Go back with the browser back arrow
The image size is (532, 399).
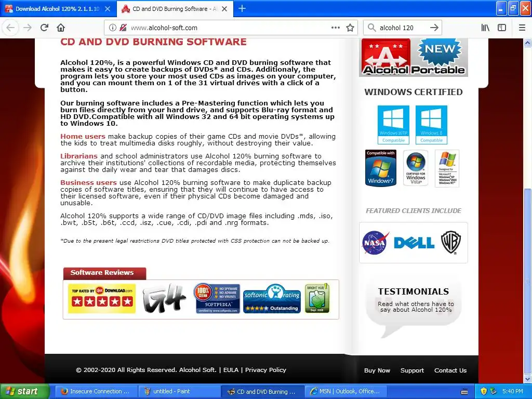pos(10,28)
